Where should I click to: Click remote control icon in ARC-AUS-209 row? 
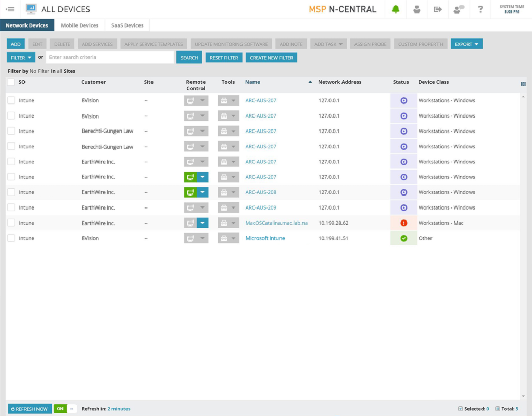tap(191, 207)
